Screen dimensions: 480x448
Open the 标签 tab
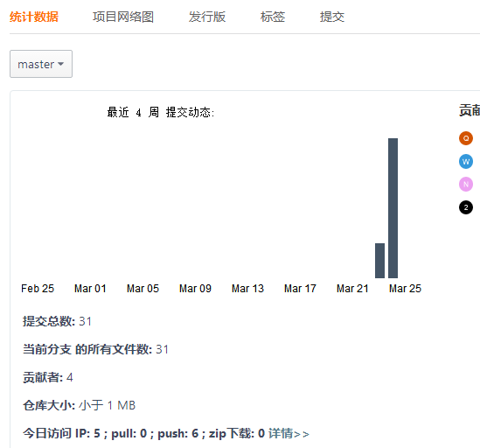coord(273,17)
